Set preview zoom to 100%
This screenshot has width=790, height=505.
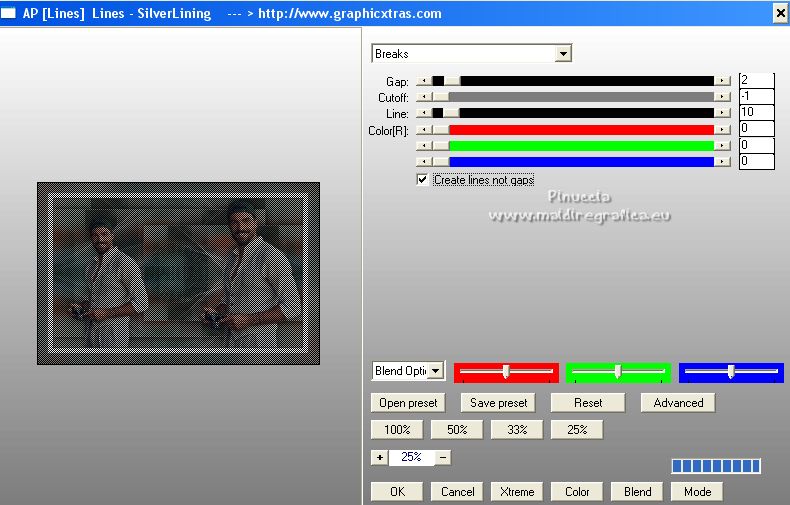pyautogui.click(x=397, y=429)
